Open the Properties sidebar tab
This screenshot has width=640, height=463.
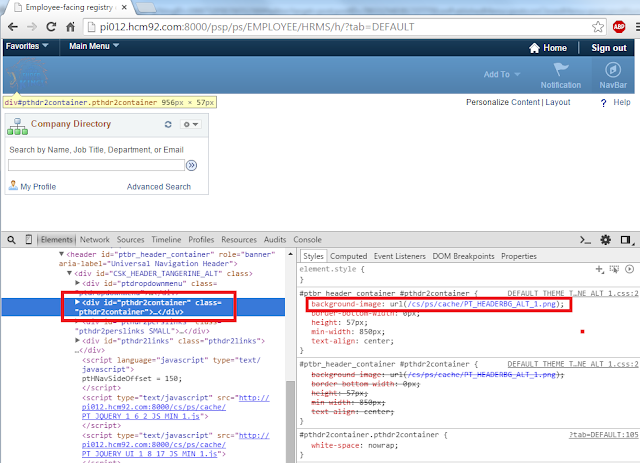tap(518, 256)
